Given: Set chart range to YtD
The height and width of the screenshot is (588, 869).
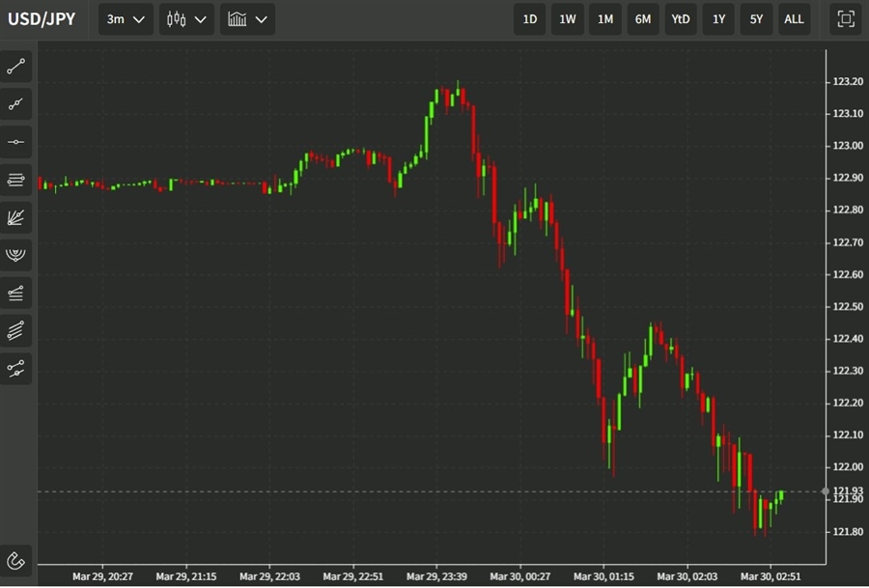Looking at the screenshot, I should click(x=681, y=19).
